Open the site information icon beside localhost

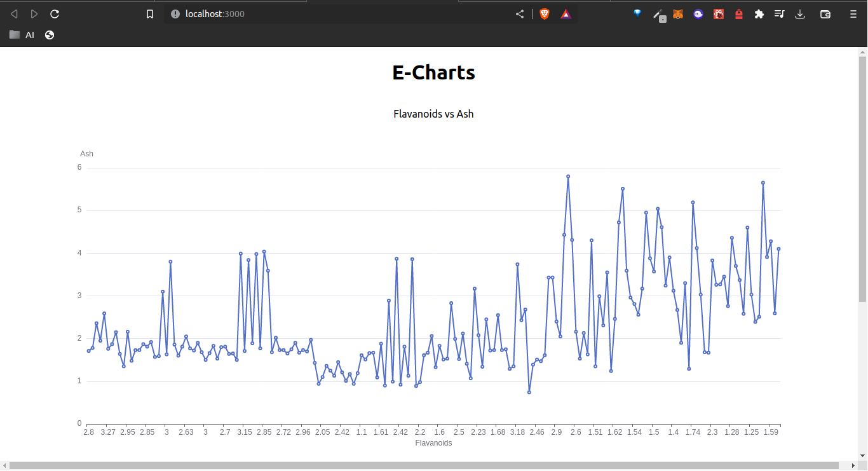point(175,14)
